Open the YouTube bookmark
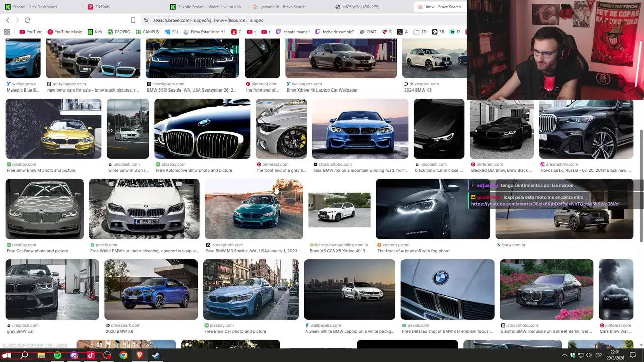The image size is (644, 362). (x=31, y=32)
